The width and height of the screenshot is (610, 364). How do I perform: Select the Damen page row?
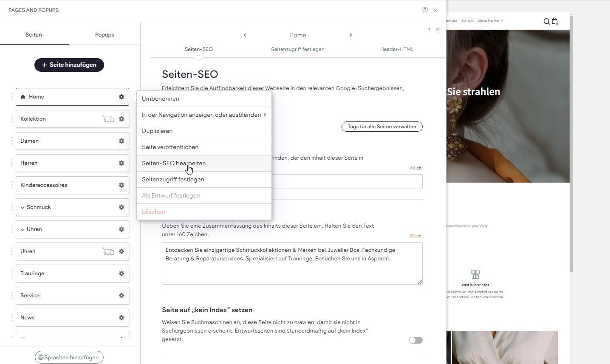click(x=72, y=141)
